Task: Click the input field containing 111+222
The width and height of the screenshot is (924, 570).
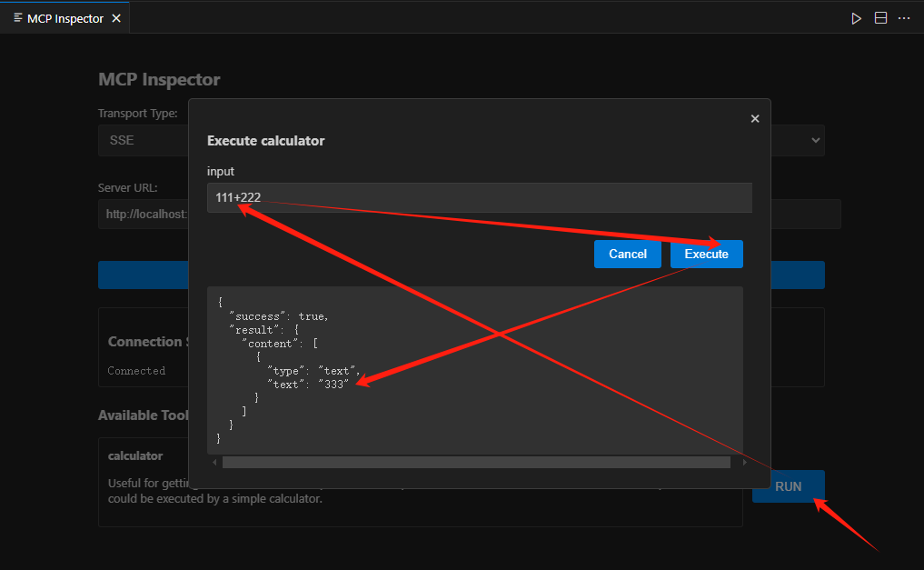Action: coord(480,197)
